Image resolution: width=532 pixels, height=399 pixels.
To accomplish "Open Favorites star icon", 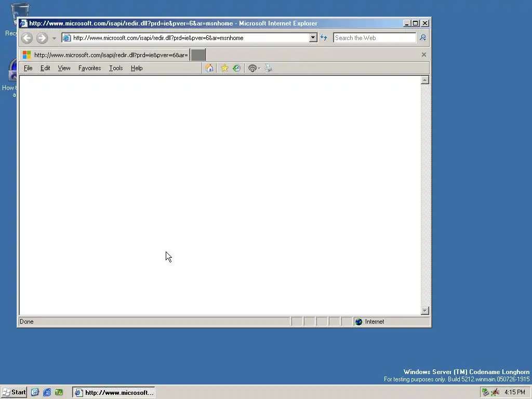I will click(x=224, y=68).
